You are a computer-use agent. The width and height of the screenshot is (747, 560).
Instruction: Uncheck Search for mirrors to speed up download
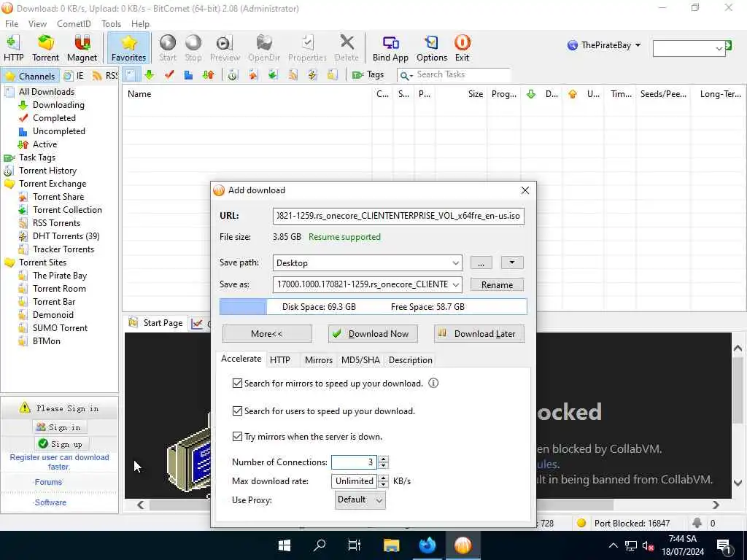click(x=237, y=384)
